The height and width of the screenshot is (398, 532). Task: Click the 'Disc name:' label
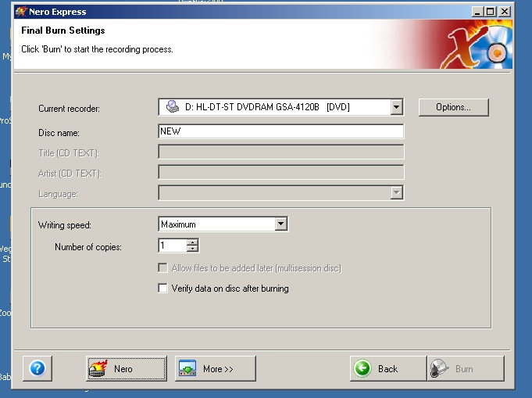coord(59,133)
